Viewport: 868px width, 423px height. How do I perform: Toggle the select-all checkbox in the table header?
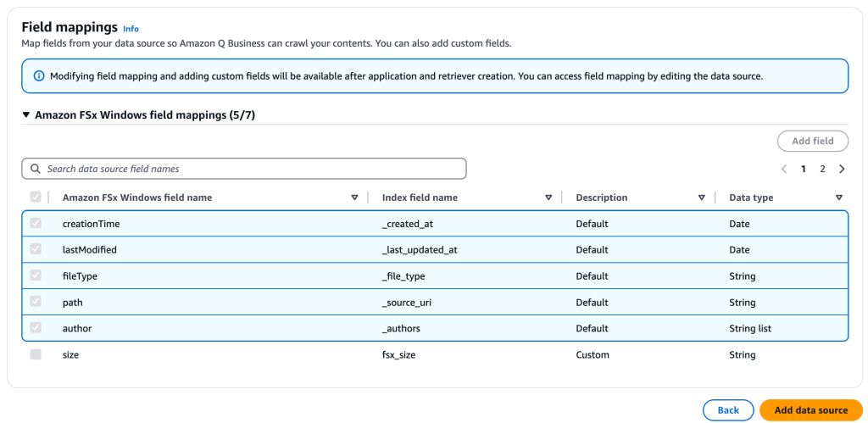pyautogui.click(x=36, y=198)
